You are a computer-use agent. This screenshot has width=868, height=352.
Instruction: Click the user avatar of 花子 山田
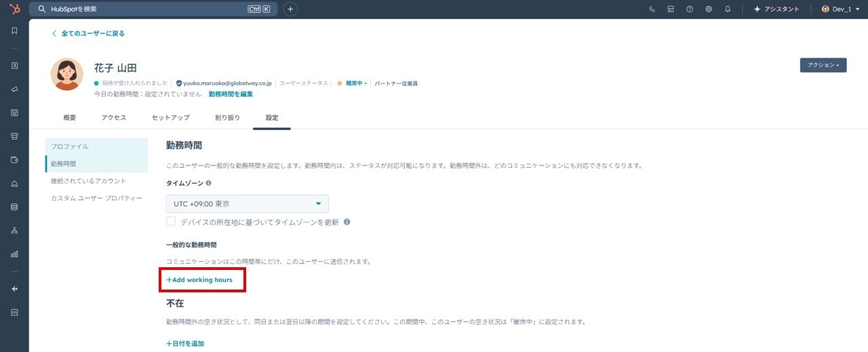[x=67, y=75]
